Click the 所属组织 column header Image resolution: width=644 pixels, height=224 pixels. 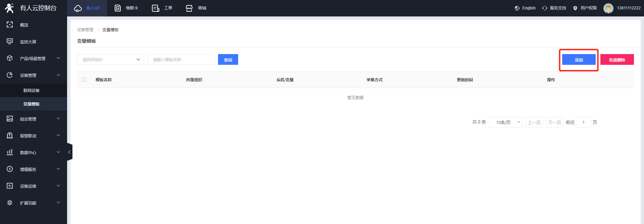tap(194, 80)
